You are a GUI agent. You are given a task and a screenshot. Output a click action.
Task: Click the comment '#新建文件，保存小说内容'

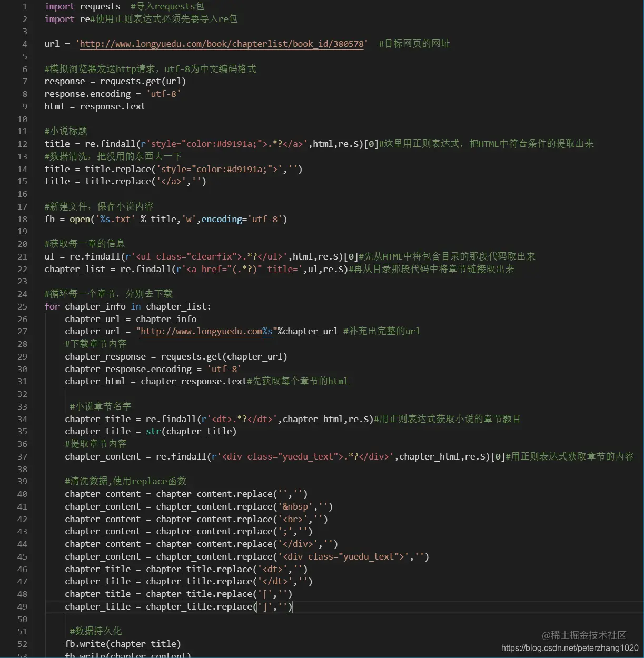99,207
